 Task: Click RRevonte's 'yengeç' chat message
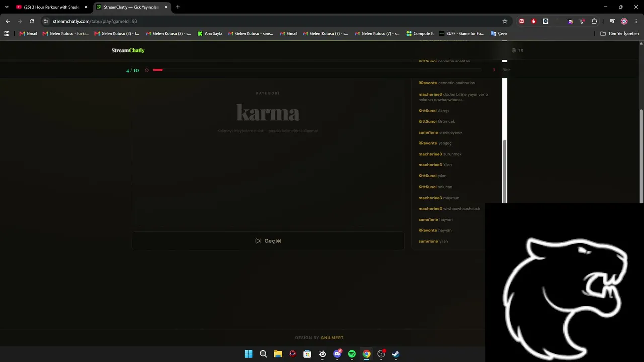point(435,143)
